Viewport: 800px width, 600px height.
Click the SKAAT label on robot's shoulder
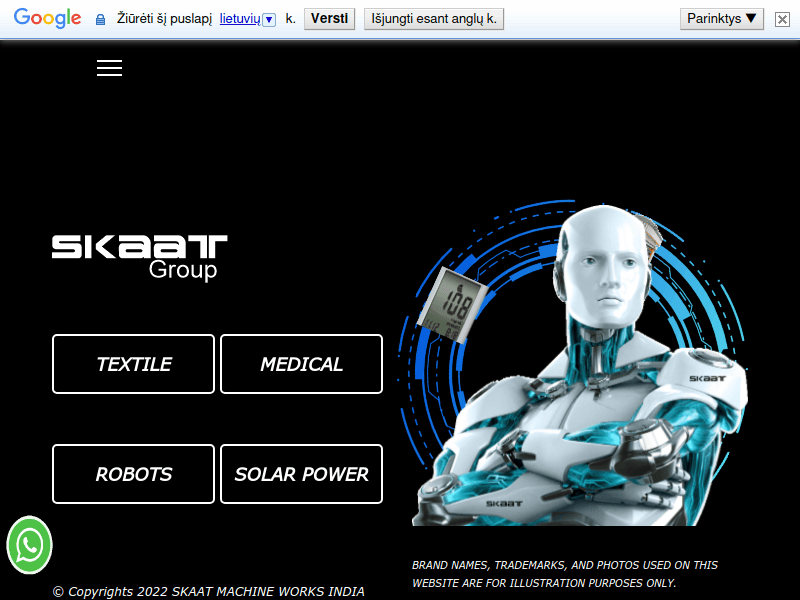coord(706,377)
